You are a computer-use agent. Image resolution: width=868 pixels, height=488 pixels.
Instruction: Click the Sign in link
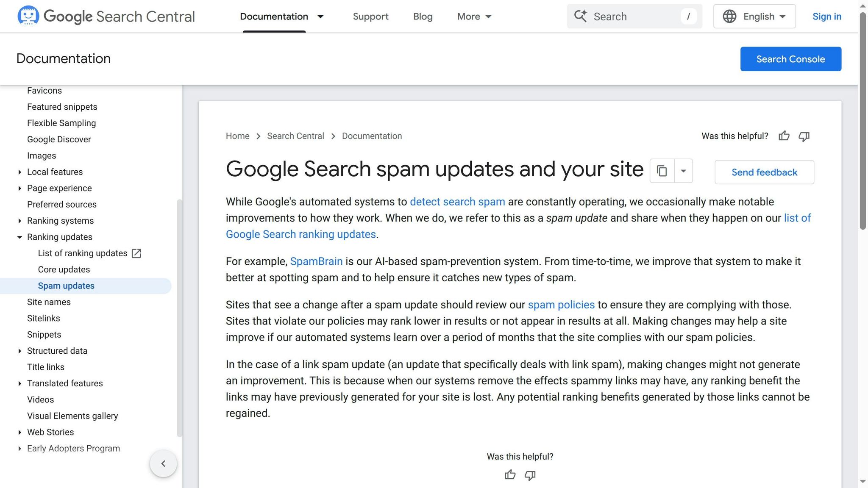826,17
